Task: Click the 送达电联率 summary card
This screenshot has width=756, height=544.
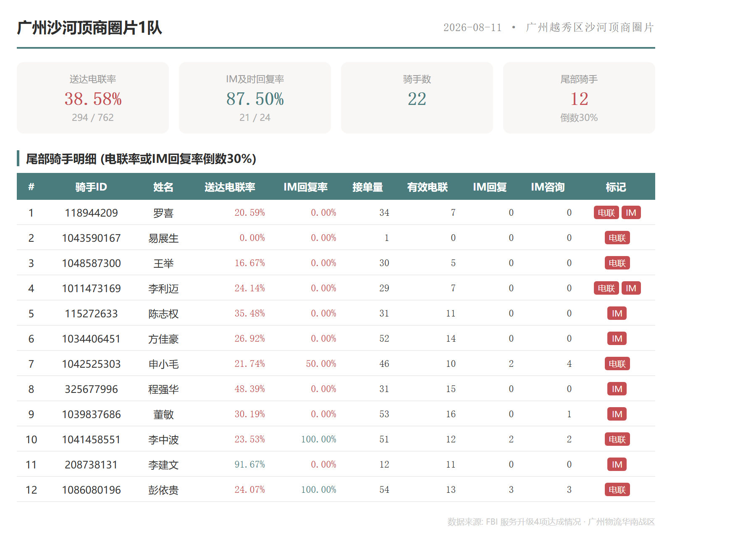Action: coord(93,98)
